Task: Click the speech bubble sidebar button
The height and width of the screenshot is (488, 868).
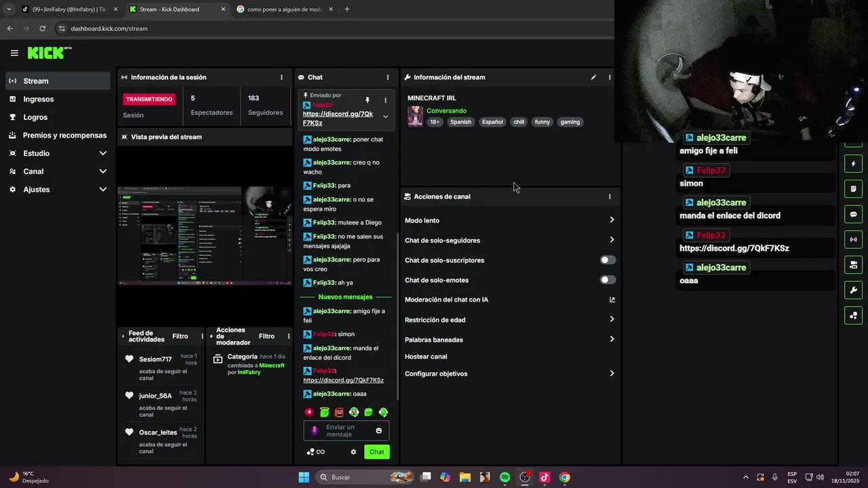Action: coord(853,214)
